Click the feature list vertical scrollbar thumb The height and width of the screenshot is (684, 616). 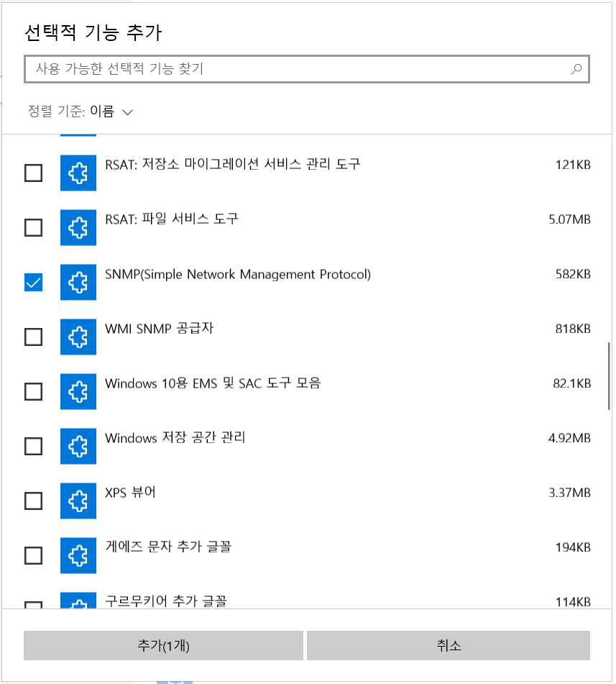[x=609, y=376]
